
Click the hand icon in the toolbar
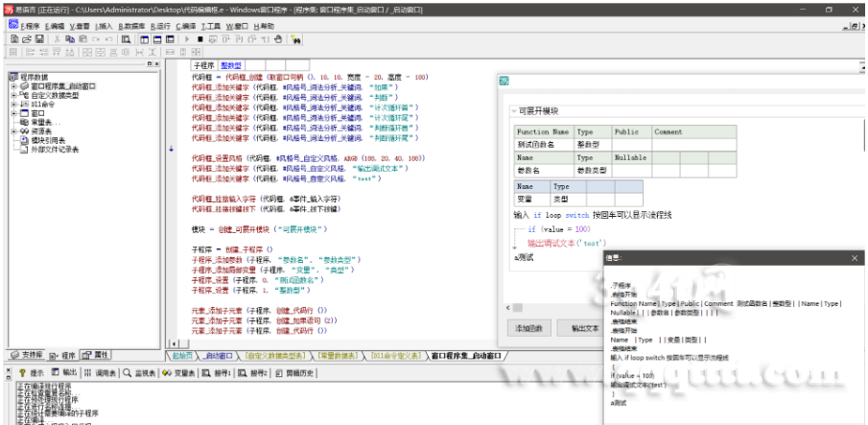278,39
